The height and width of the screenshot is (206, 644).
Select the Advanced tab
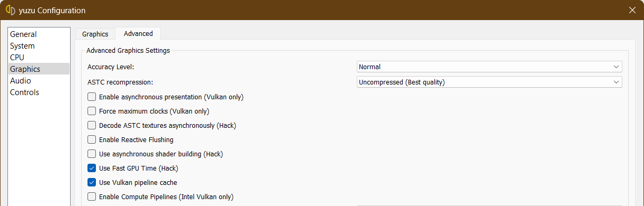[x=138, y=33]
